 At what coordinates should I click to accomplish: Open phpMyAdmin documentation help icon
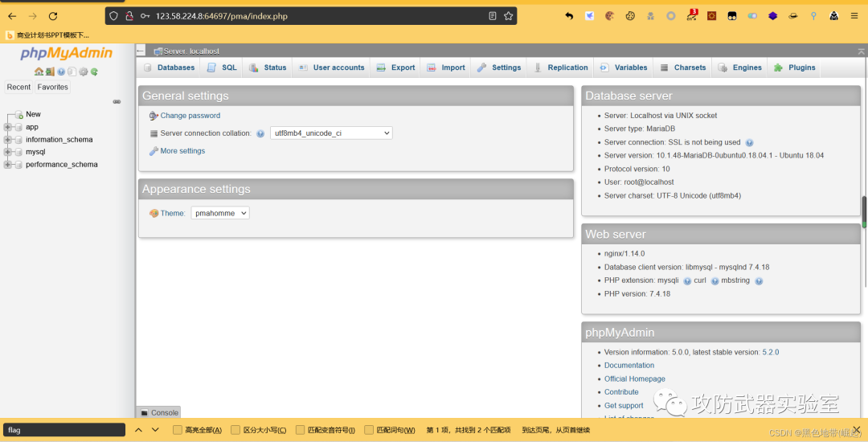[61, 72]
